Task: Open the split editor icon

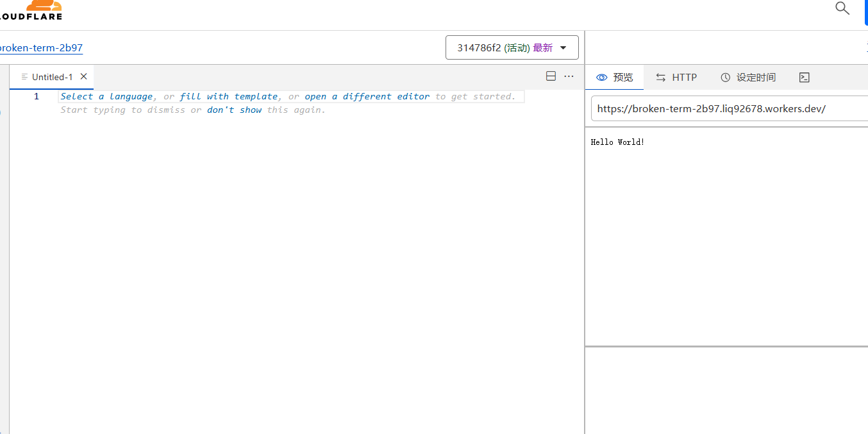Action: point(551,76)
